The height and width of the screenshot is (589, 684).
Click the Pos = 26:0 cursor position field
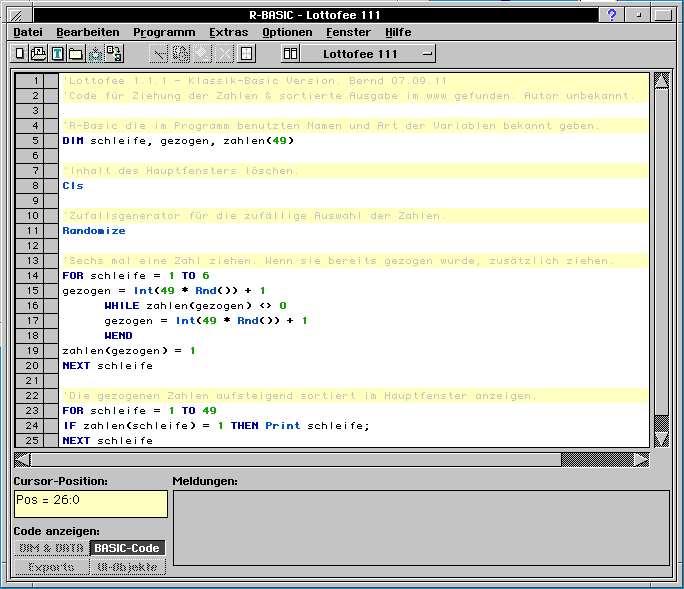coord(91,504)
